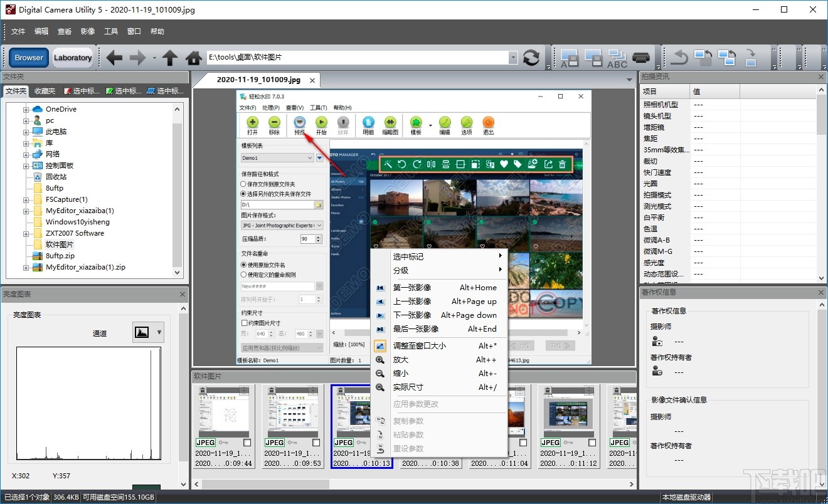This screenshot has height=504, width=828.
Task: Open the 工具 menu
Action: (x=111, y=31)
